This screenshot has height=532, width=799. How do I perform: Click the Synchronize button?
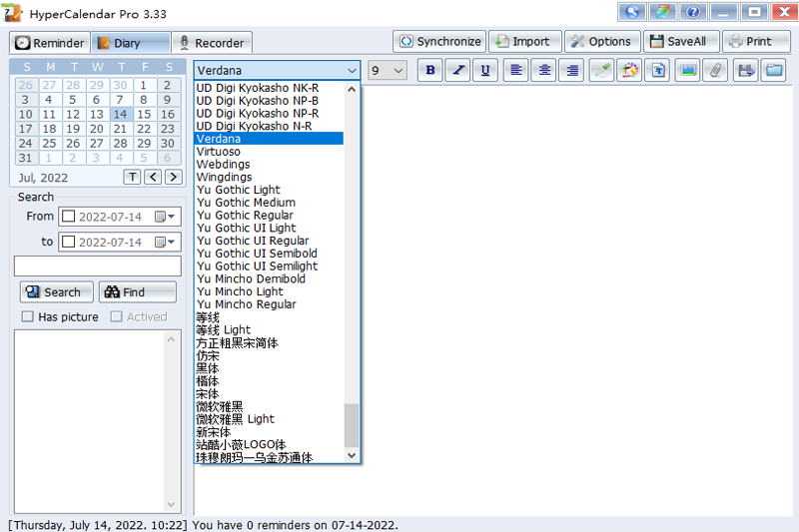[x=439, y=41]
